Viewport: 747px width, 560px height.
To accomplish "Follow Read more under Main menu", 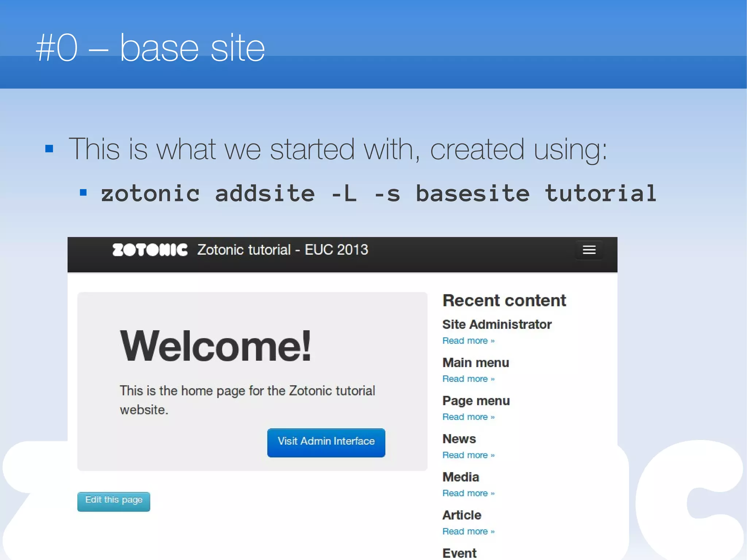I will (x=468, y=379).
